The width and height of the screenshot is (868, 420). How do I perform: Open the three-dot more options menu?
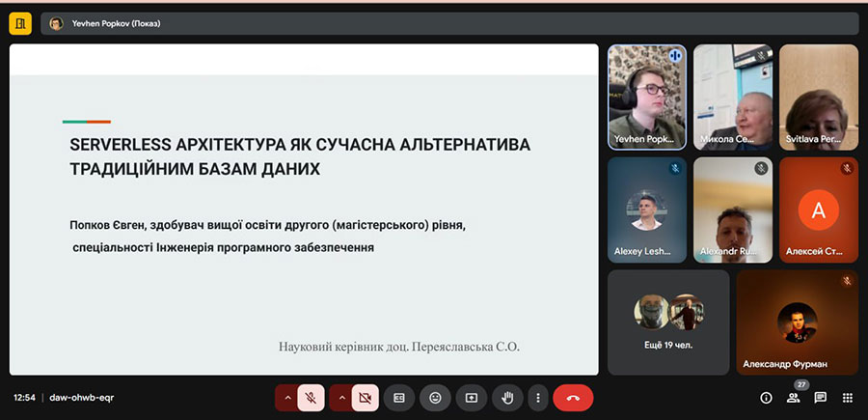tap(537, 398)
